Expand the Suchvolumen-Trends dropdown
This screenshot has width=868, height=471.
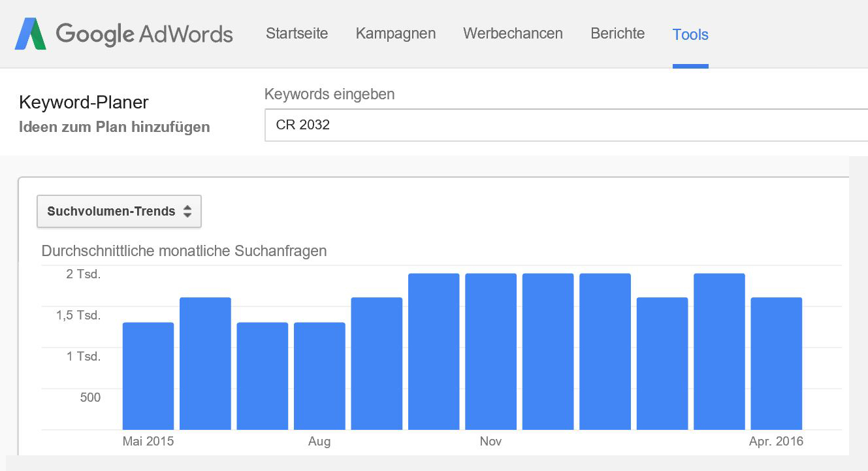click(119, 212)
